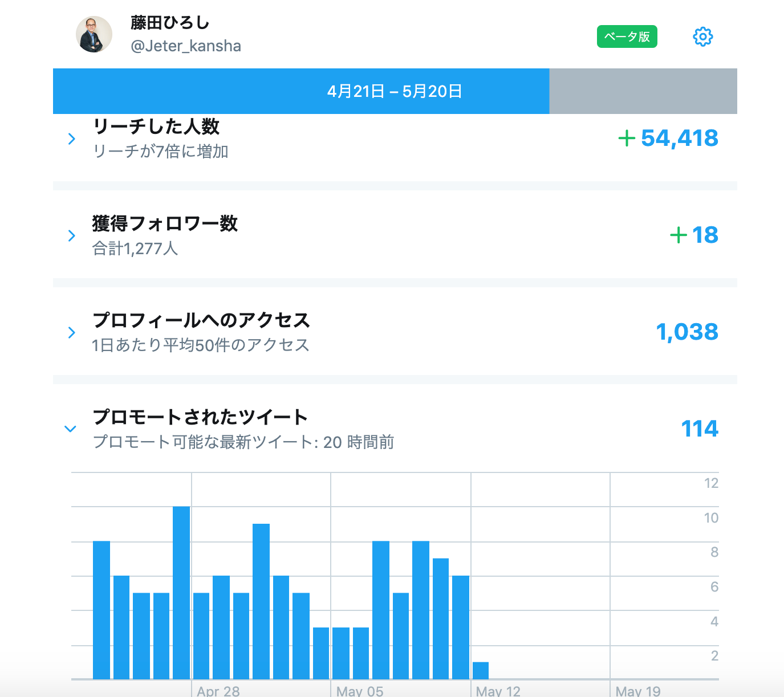Click the Apr 28 axis label
The image size is (784, 697).
(218, 691)
